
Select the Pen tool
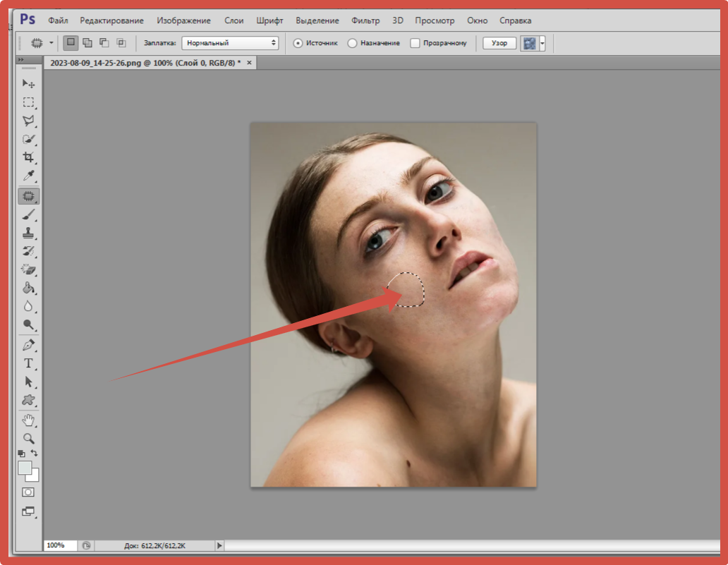click(x=28, y=345)
